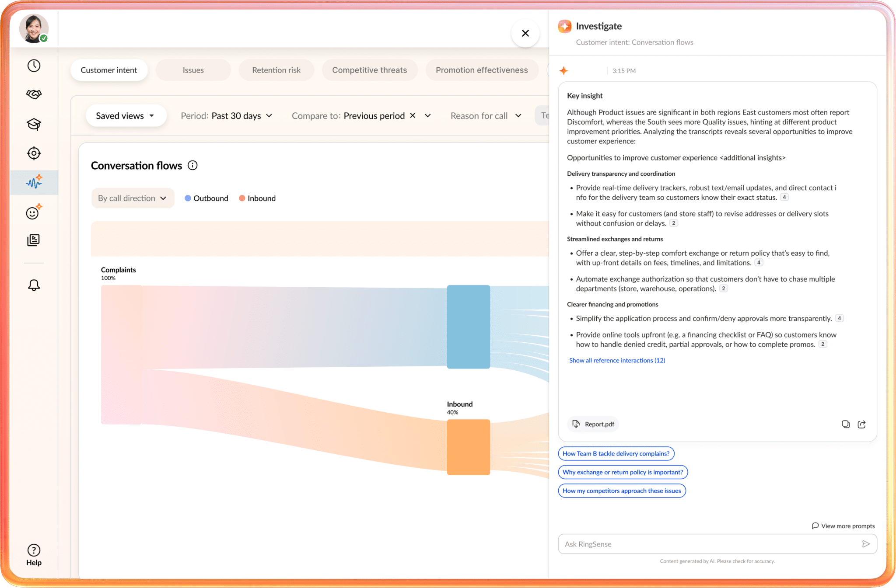
Task: Open the graduation cap coaching icon
Action: coord(34,124)
